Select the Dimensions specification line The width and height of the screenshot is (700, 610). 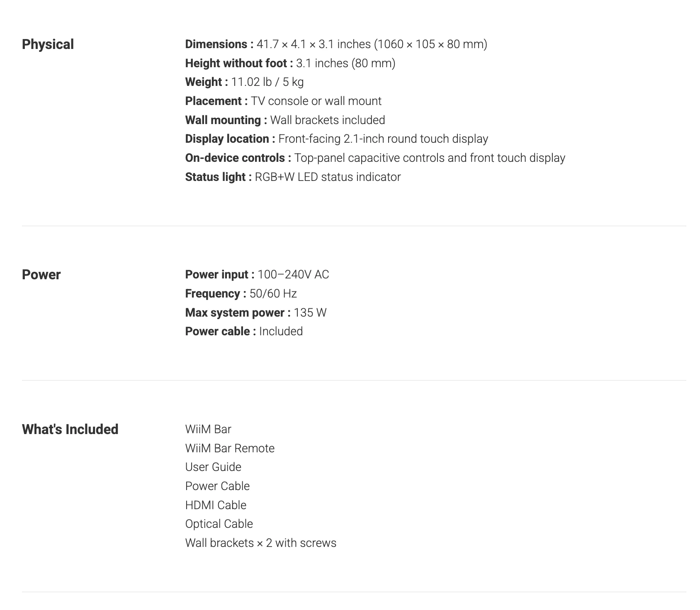(336, 44)
